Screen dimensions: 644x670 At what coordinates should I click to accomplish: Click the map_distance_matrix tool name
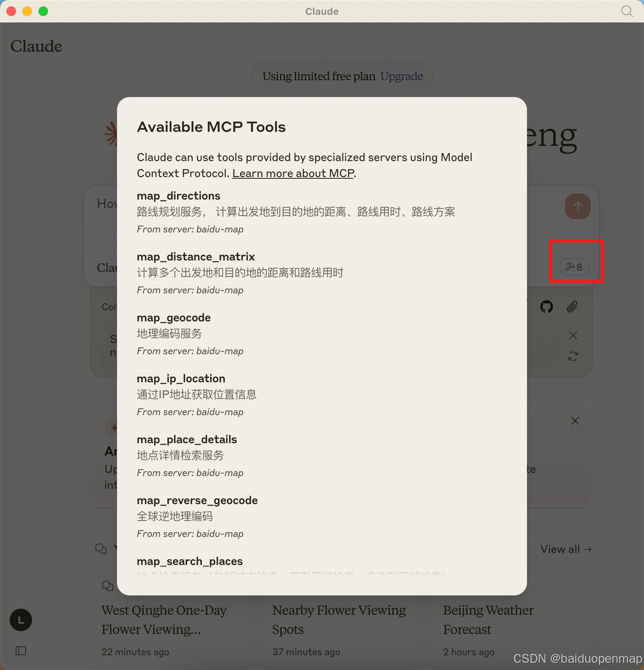[x=196, y=256]
